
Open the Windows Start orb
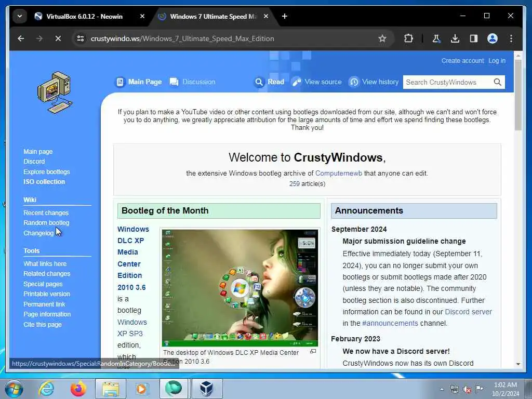[x=14, y=389]
